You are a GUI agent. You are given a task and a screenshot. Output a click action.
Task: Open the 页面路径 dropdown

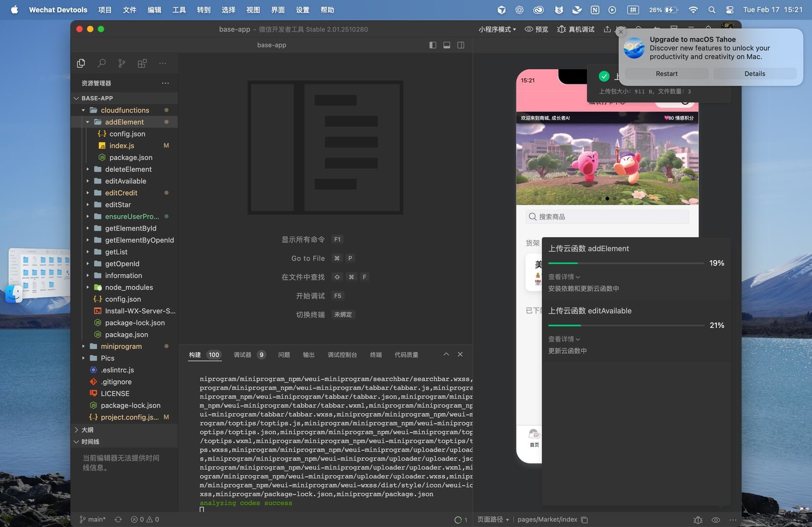point(493,520)
